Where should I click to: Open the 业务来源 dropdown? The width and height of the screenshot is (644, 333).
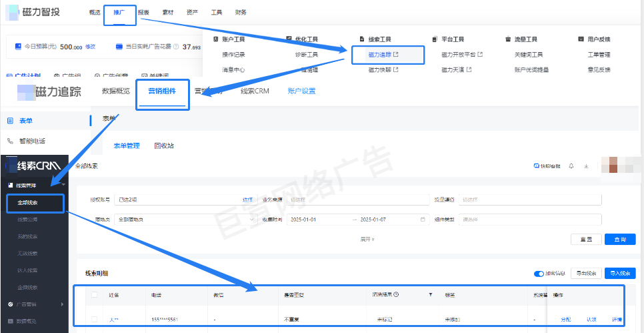coord(358,200)
